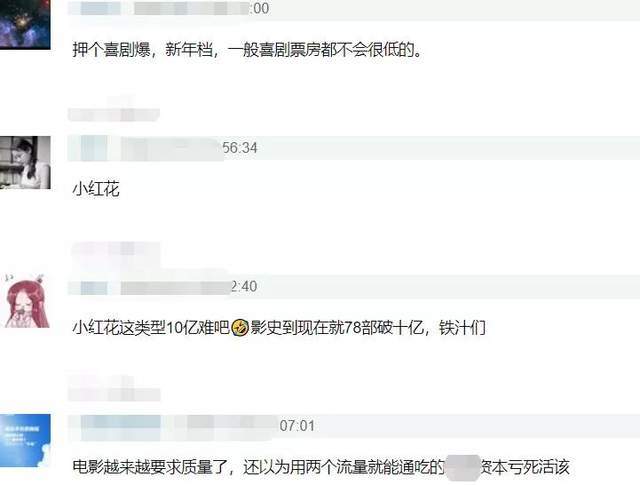Open the galaxy avatar of first commenter
The image size is (640, 485).
(25, 24)
